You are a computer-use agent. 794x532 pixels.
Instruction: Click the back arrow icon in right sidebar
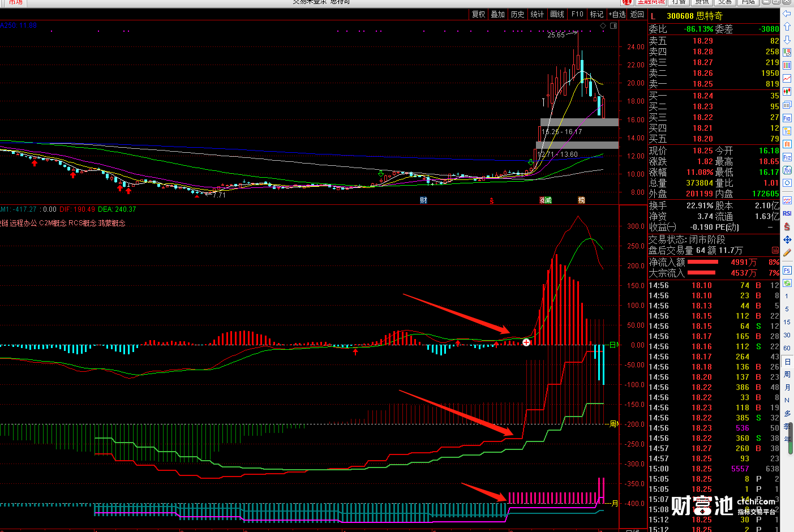787,14
